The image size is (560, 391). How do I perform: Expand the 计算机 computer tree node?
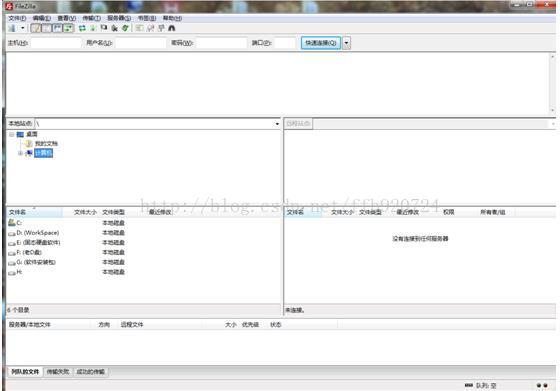pos(20,153)
